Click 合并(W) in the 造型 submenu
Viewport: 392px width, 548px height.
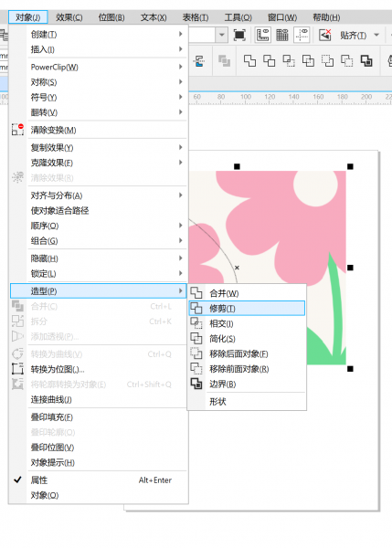click(247, 293)
